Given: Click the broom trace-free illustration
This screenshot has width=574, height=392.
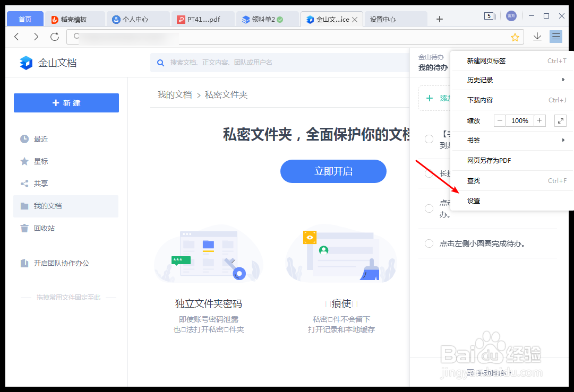Looking at the screenshot, I should 341,255.
